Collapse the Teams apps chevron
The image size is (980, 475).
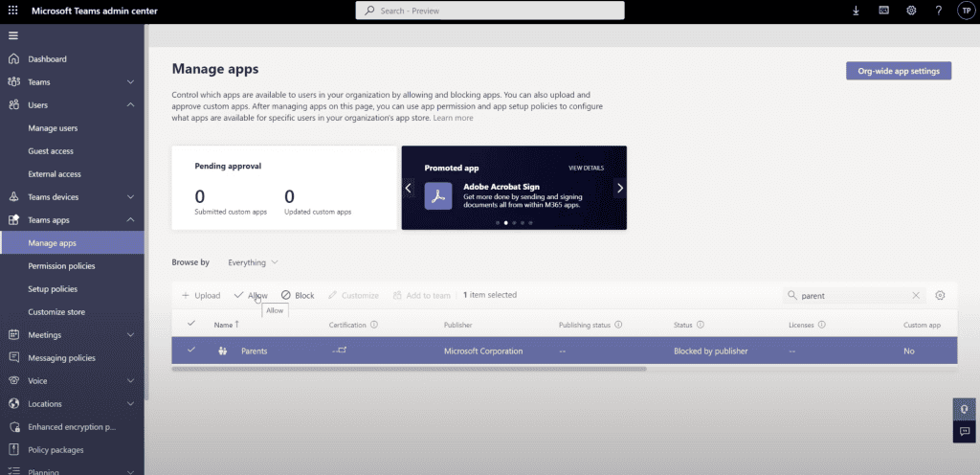pos(130,220)
